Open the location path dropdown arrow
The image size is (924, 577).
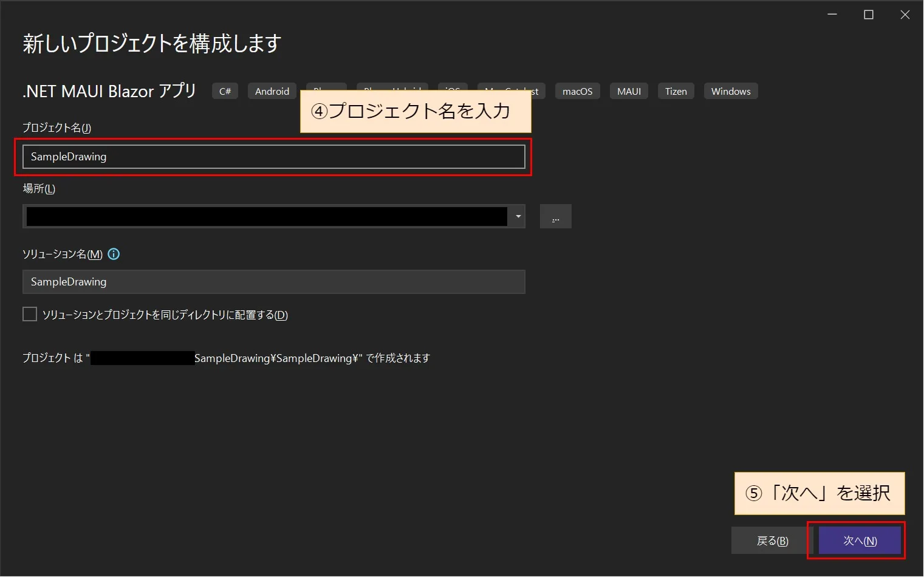coord(518,216)
